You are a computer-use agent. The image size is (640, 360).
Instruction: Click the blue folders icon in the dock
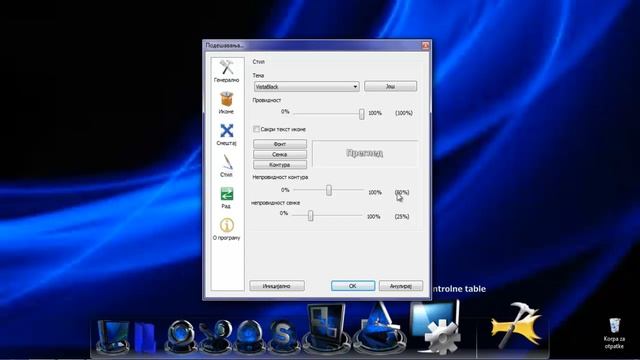click(145, 337)
